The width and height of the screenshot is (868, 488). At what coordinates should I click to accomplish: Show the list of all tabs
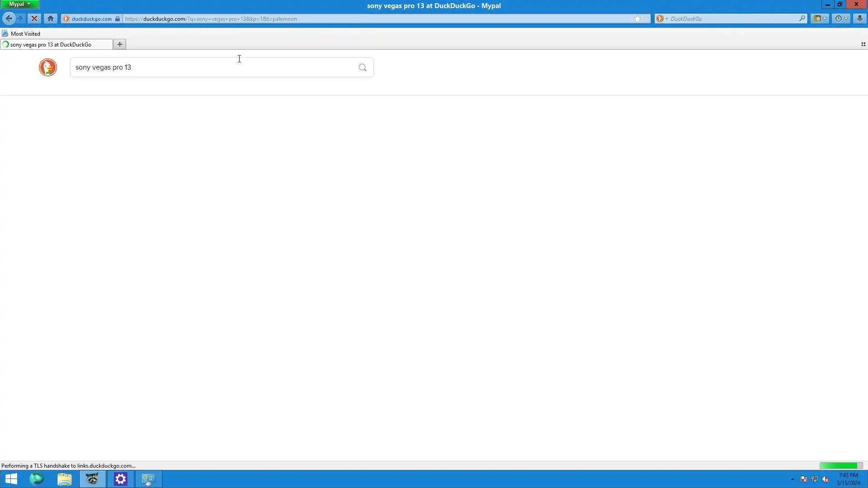coord(863,44)
